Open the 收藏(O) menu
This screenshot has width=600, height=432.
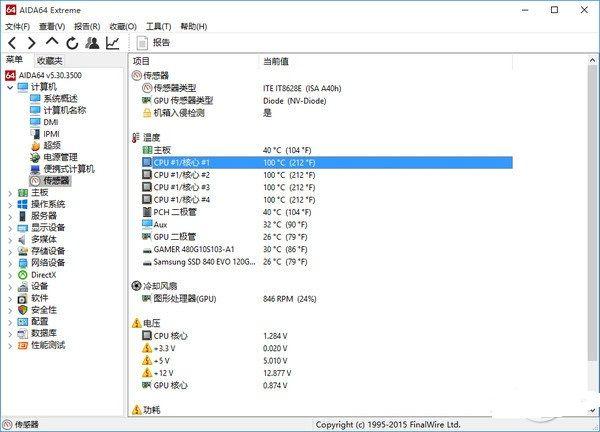coord(123,26)
